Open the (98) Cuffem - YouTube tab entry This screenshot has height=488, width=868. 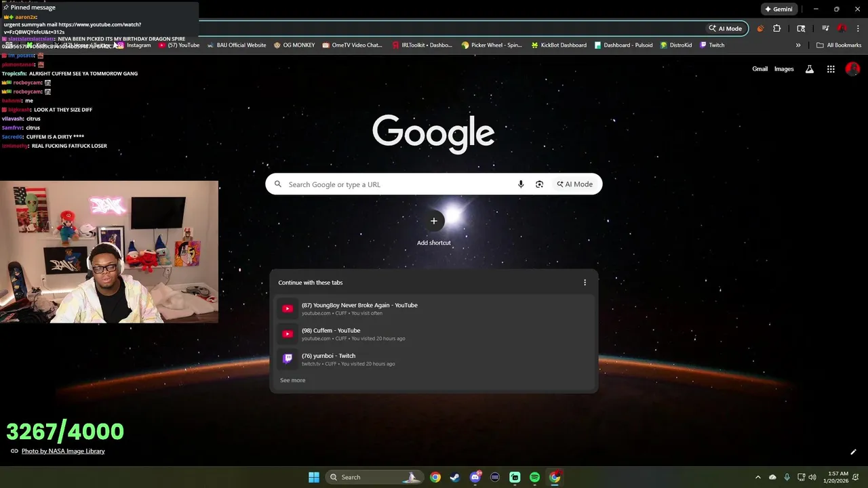click(x=434, y=334)
